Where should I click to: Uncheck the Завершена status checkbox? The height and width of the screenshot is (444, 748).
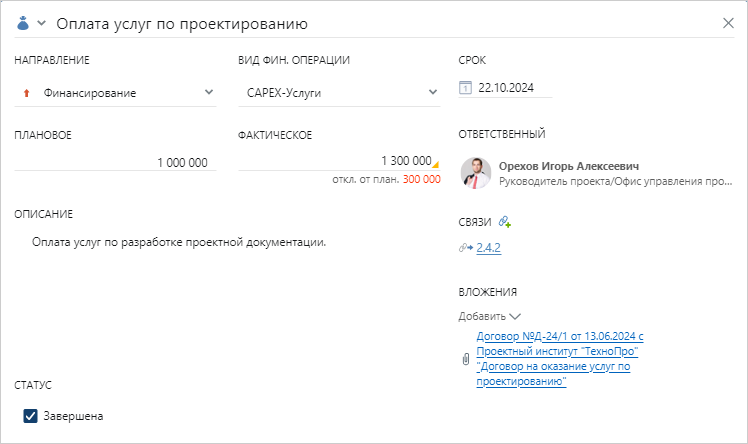point(30,415)
